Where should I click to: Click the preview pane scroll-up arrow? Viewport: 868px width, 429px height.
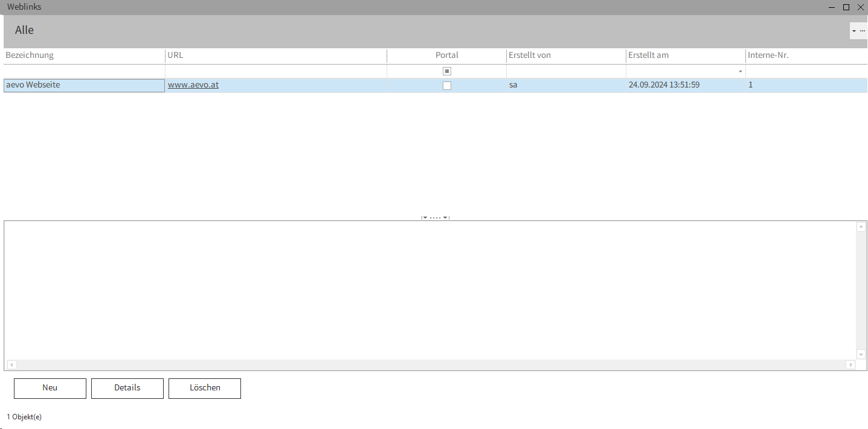click(x=861, y=227)
